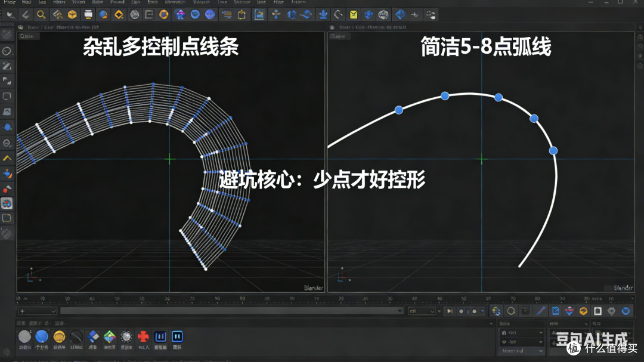Image resolution: width=644 pixels, height=362 pixels.
Task: Open the purple figure icon in top toolbar
Action: pos(180,15)
